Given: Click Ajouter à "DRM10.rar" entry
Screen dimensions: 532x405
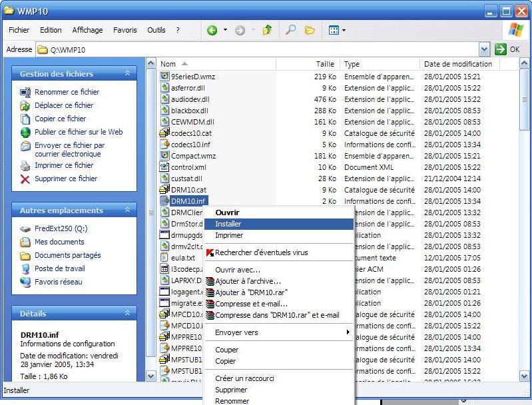Looking at the screenshot, I should pyautogui.click(x=279, y=292).
